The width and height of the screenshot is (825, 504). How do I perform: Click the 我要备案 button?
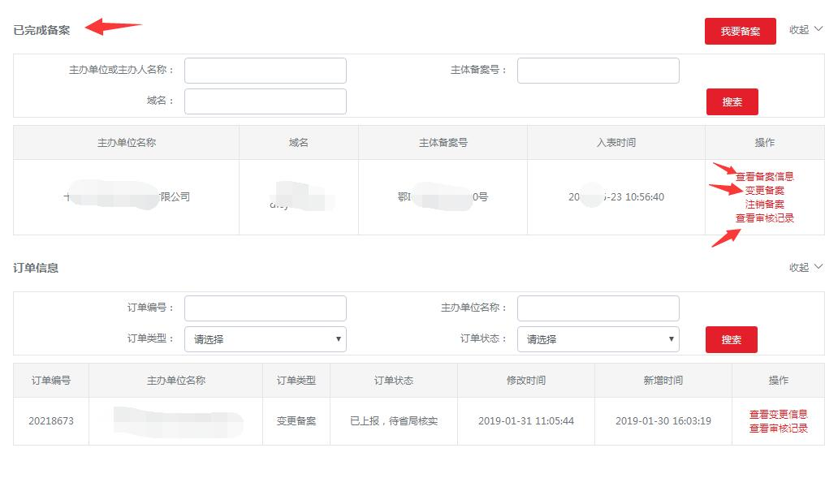click(x=740, y=32)
